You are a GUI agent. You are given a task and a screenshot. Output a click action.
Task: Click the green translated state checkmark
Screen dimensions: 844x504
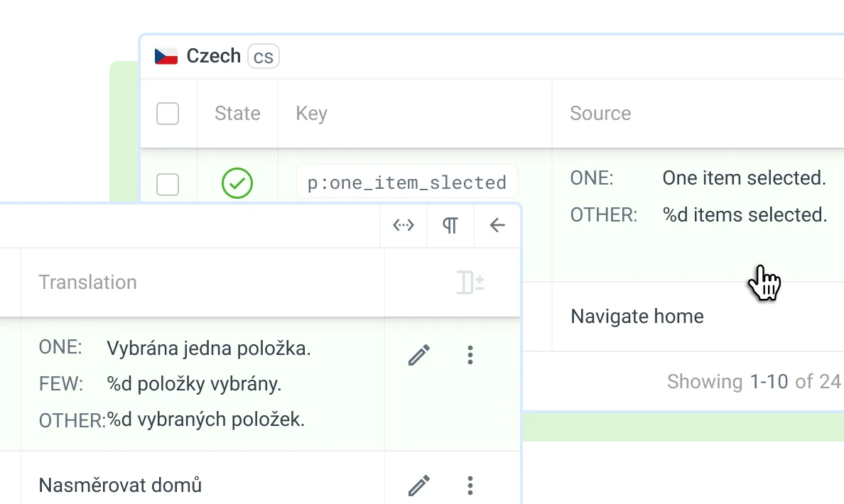(237, 183)
